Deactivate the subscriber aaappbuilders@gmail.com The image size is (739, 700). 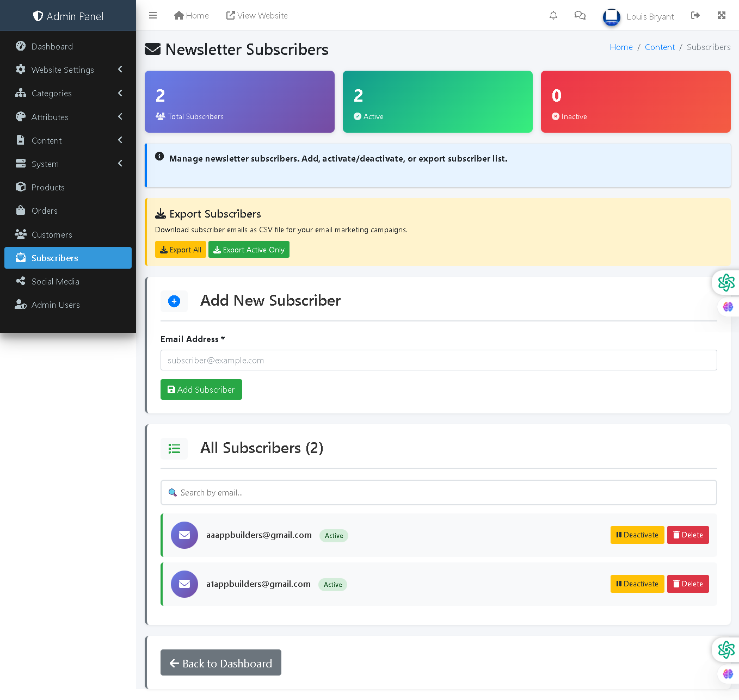click(637, 535)
